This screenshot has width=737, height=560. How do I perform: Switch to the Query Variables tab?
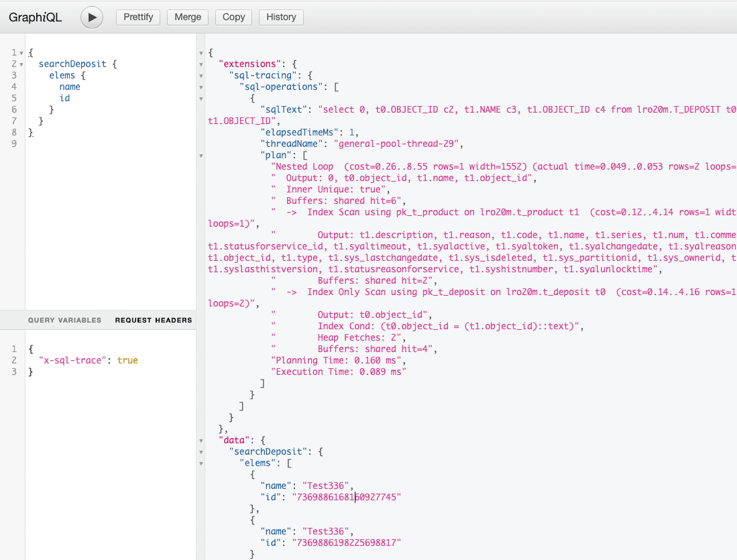(64, 321)
